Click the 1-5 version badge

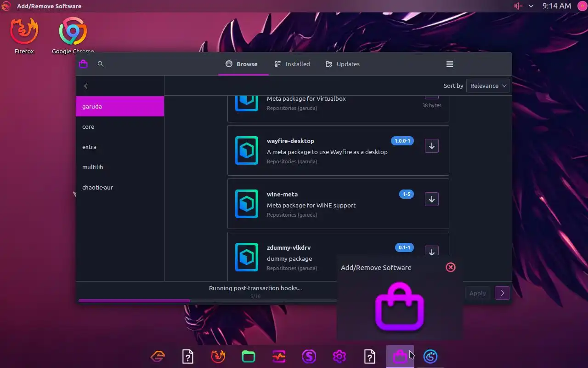(x=407, y=194)
